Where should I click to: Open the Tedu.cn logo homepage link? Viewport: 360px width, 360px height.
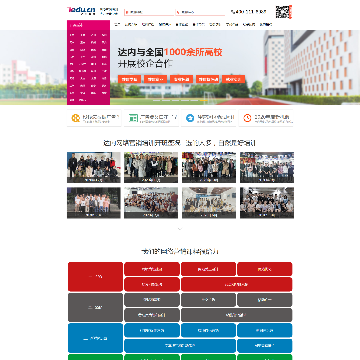[x=81, y=10]
